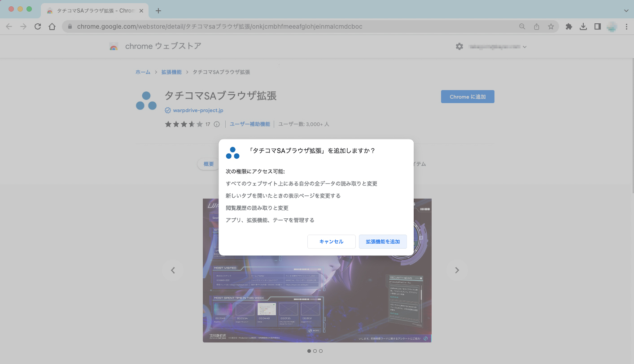Viewport: 634px width, 364px height.
Task: Click the three-dot extension icon in the dialog
Action: 232,153
